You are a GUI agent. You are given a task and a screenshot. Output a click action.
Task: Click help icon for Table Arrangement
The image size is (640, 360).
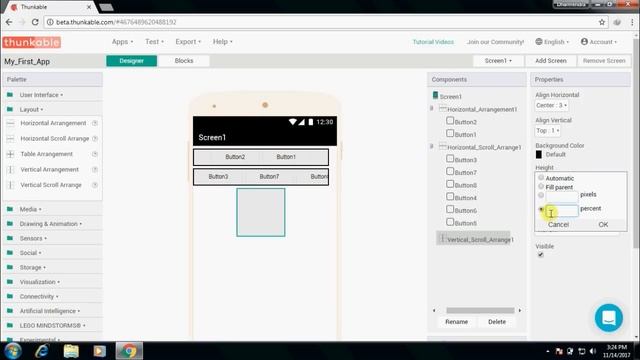pyautogui.click(x=95, y=154)
